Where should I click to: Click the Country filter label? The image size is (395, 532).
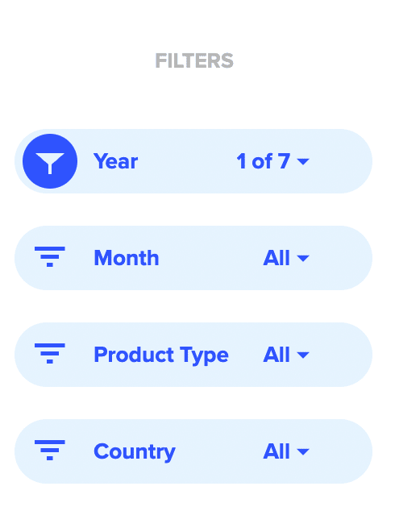click(135, 452)
